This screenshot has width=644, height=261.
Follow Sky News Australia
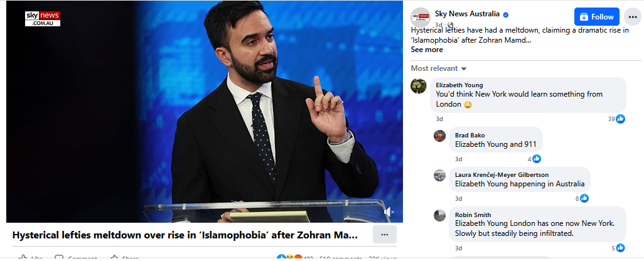[x=596, y=17]
